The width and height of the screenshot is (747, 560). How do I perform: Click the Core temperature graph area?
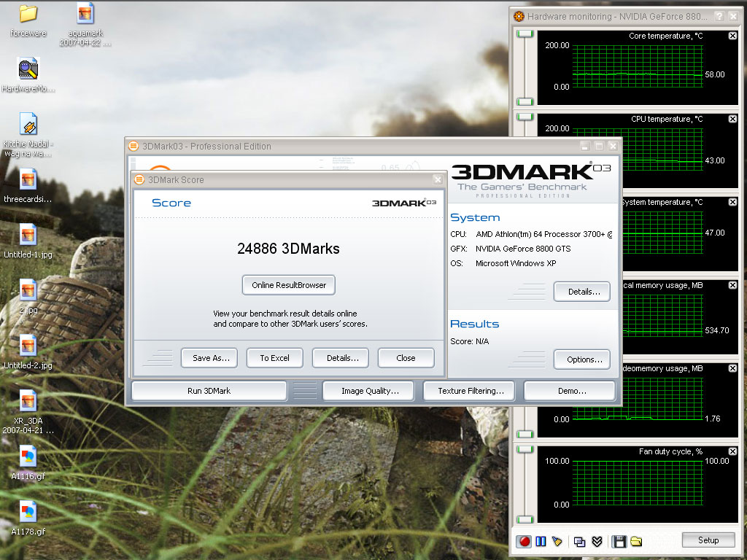tap(638, 66)
